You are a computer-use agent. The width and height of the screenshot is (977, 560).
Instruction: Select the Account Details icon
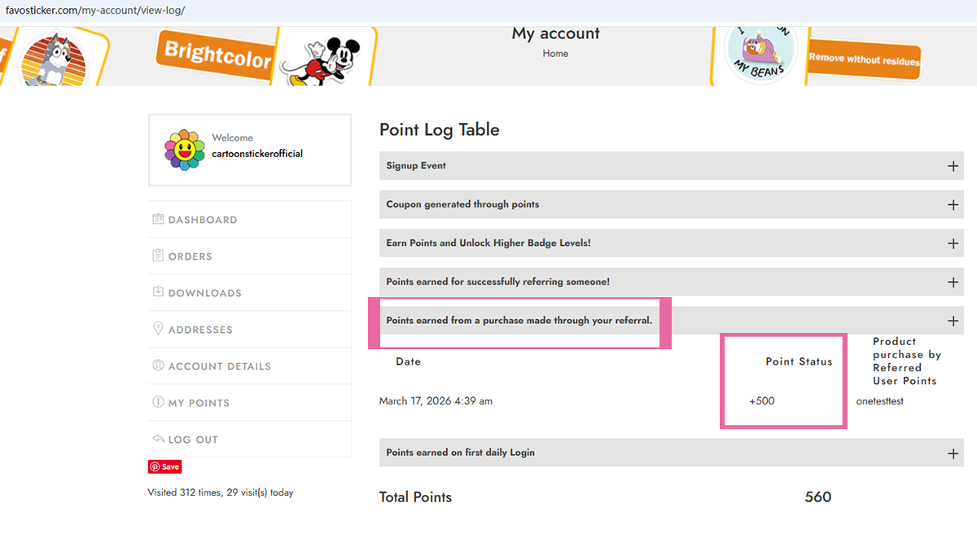(157, 365)
